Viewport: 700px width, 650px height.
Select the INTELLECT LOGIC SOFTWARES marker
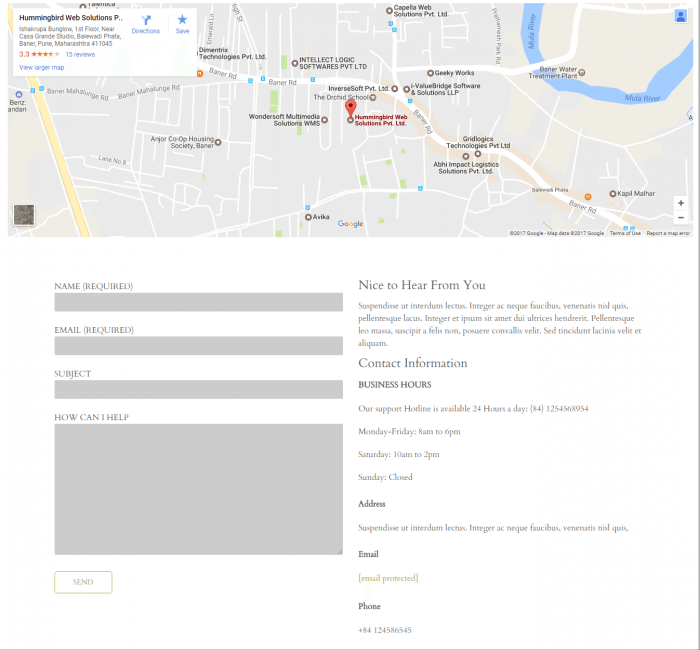tap(295, 63)
